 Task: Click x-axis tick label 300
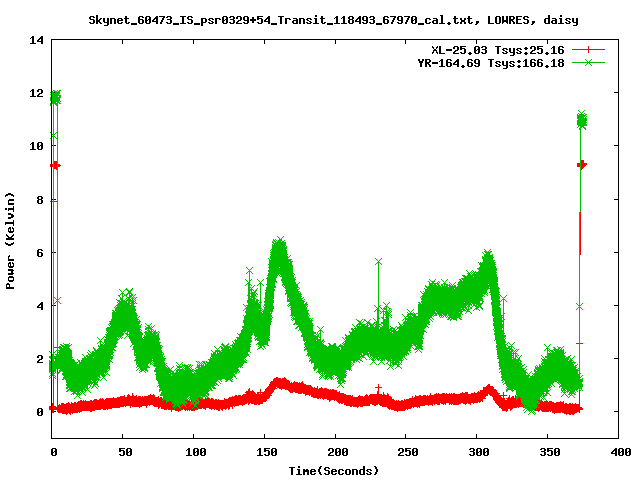click(x=479, y=452)
